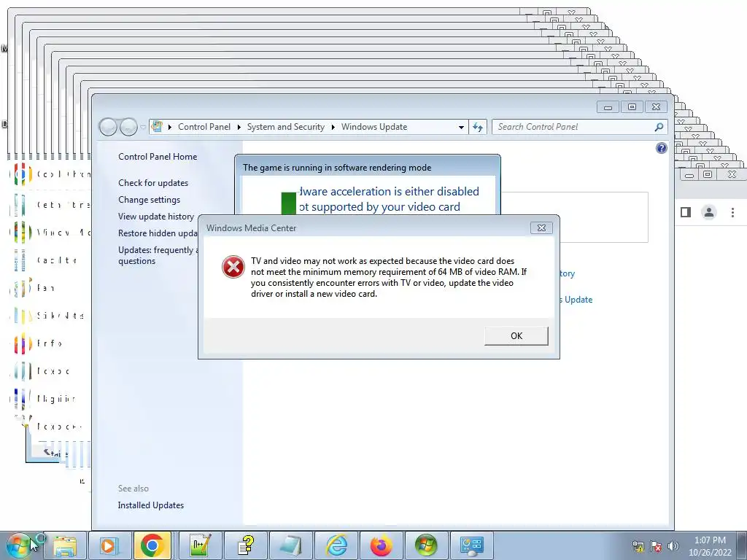Image resolution: width=747 pixels, height=560 pixels.
Task: Open Chrome's three-dot menu at right
Action: (x=732, y=212)
